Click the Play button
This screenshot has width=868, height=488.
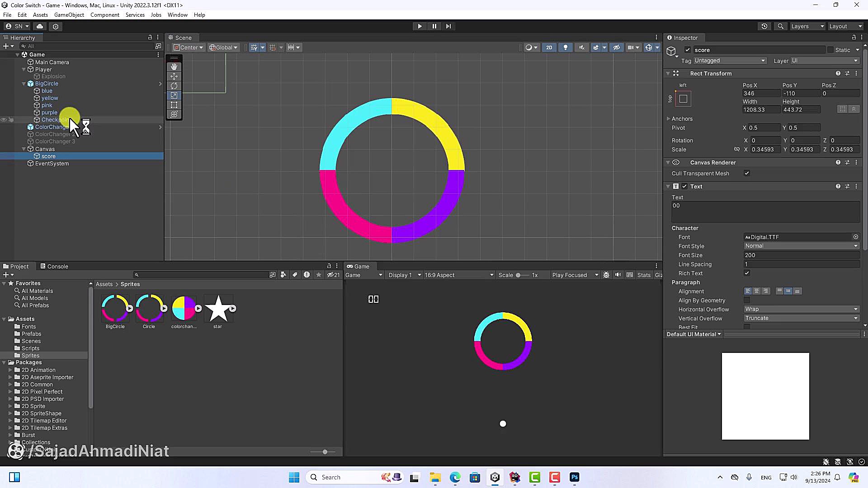(x=420, y=26)
